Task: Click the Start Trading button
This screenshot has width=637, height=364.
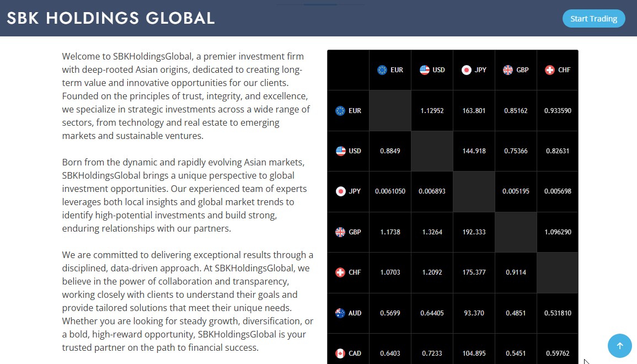Action: point(593,19)
